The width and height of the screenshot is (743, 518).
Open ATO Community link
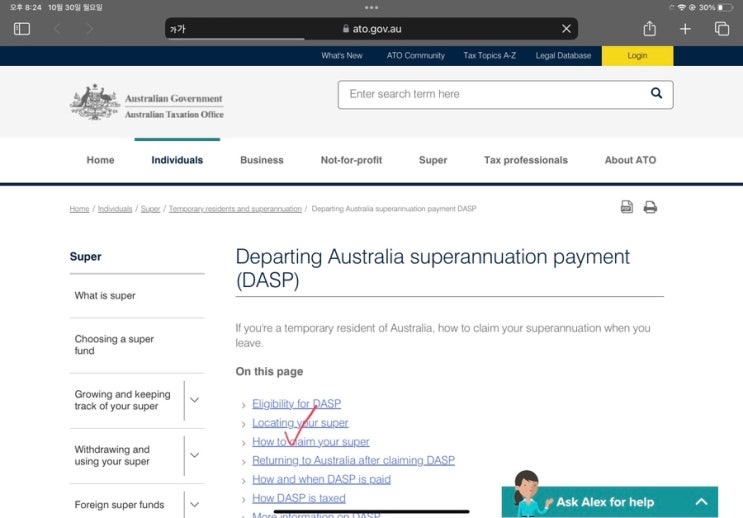coord(416,55)
